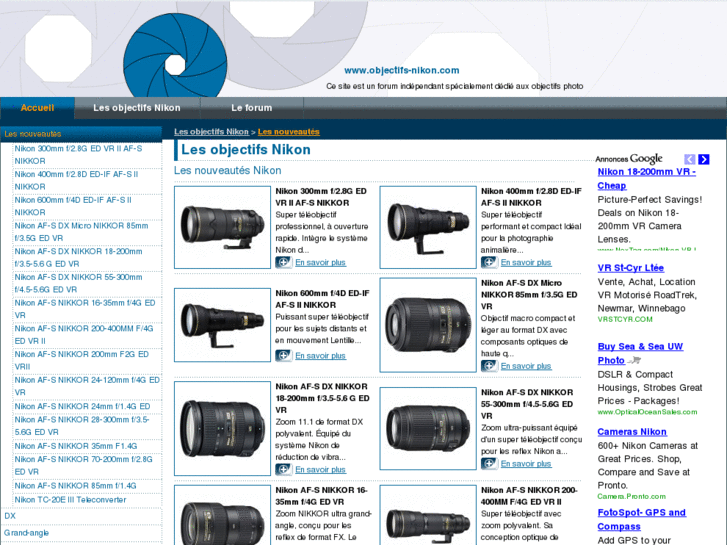Open En savoir plus for Micro NIKKOR 85mm
The height and width of the screenshot is (545, 727).
[526, 366]
